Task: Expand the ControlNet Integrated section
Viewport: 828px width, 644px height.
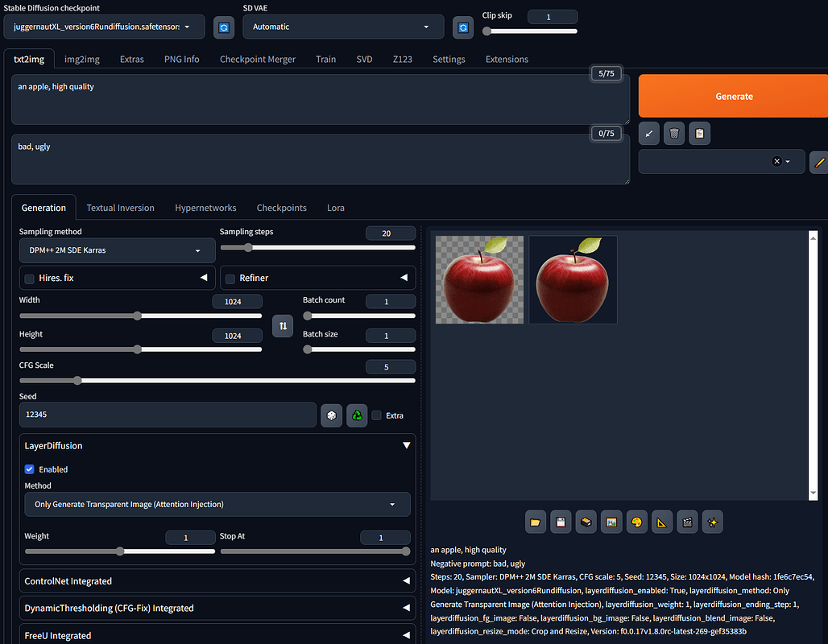Action: 217,581
